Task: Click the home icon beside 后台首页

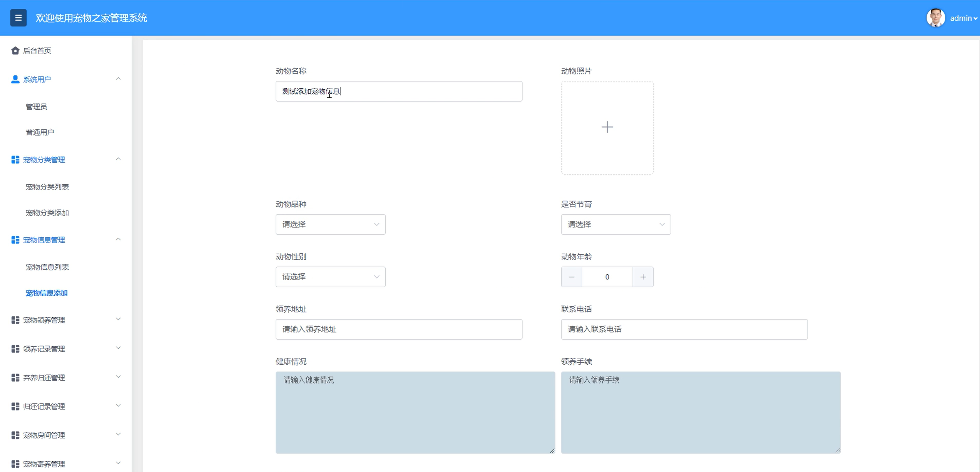Action: pyautogui.click(x=15, y=50)
